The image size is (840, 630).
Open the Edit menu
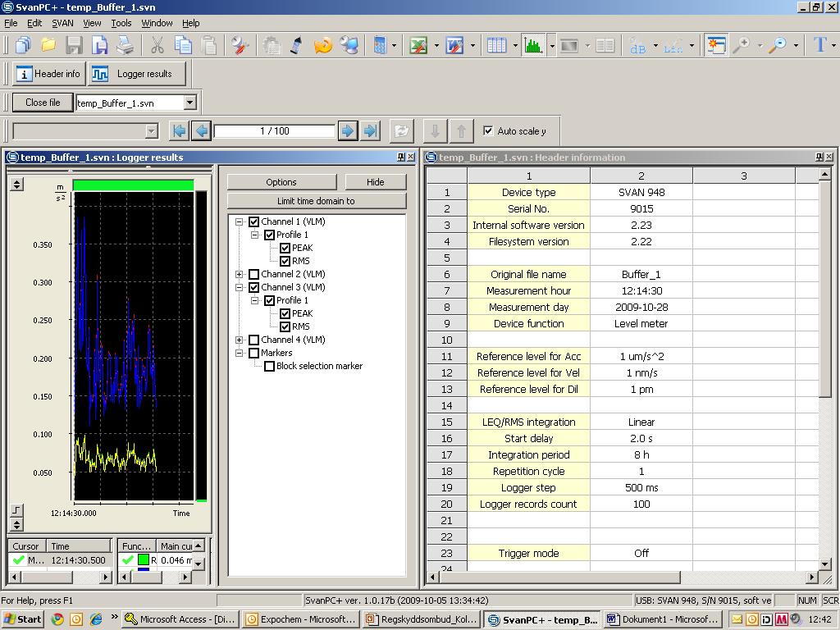34,23
